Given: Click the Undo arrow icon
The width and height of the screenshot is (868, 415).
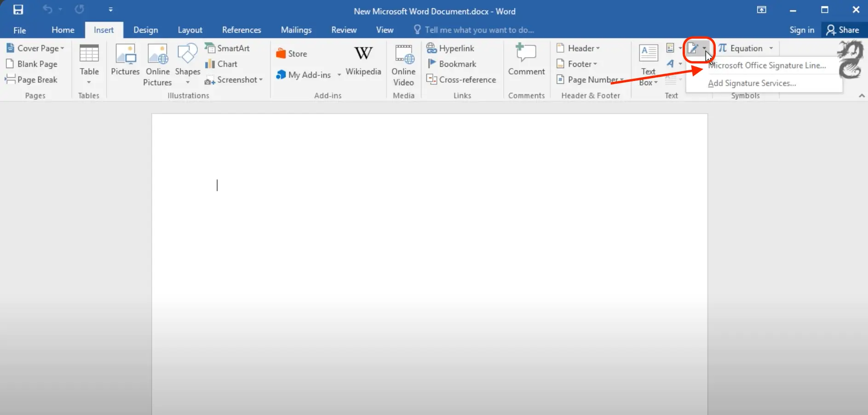Looking at the screenshot, I should pyautogui.click(x=47, y=9).
